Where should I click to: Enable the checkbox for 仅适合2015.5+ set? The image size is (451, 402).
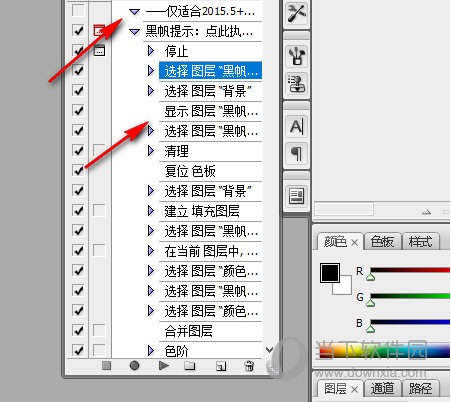[78, 10]
